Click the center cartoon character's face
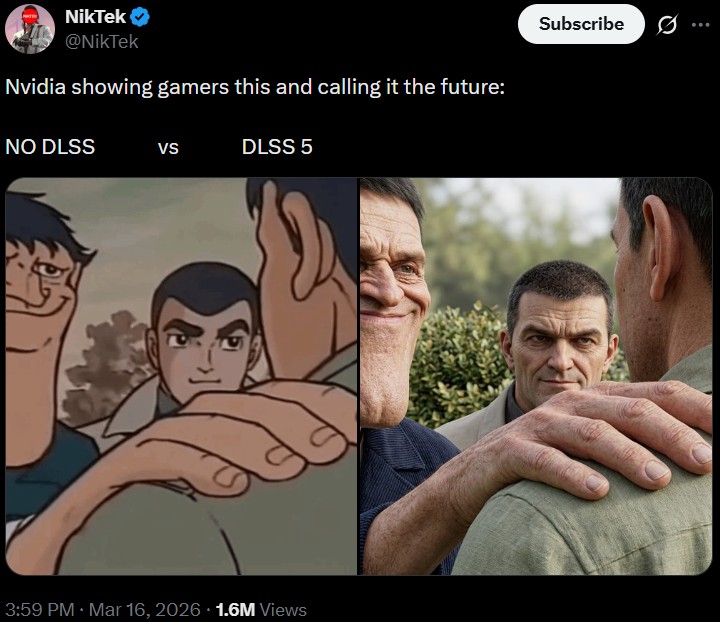 [204, 340]
